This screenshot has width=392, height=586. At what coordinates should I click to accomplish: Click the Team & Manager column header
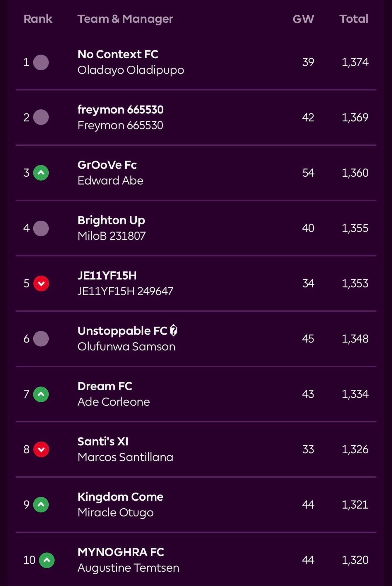(125, 19)
